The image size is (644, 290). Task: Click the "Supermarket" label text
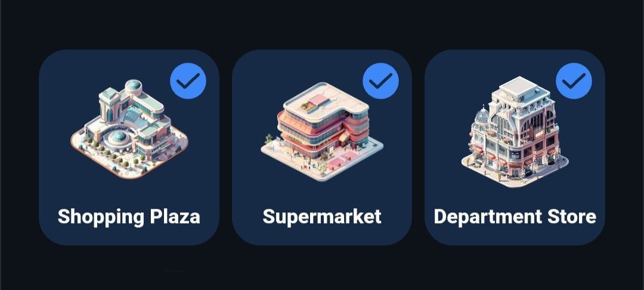pos(322,217)
